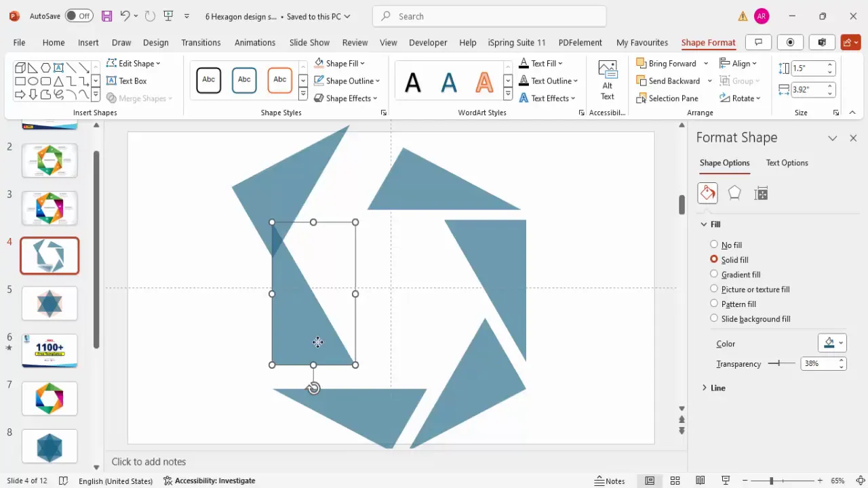
Task: Click Accessibility: Investigate status
Action: (x=210, y=481)
